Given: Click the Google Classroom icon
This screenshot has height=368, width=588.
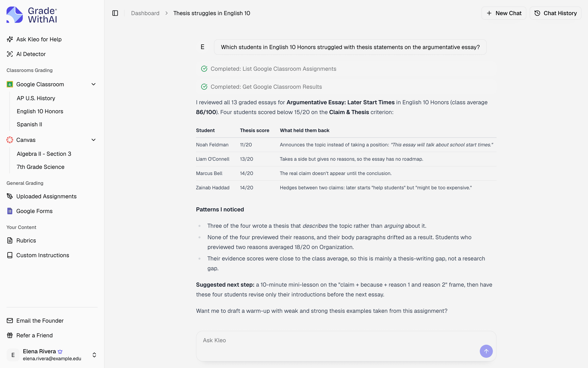Looking at the screenshot, I should (x=10, y=84).
